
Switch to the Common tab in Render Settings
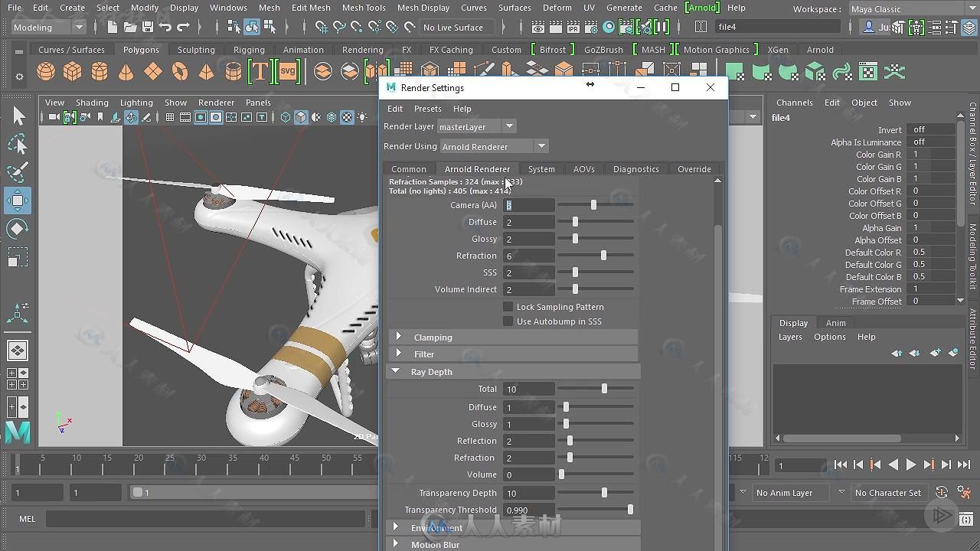(409, 169)
